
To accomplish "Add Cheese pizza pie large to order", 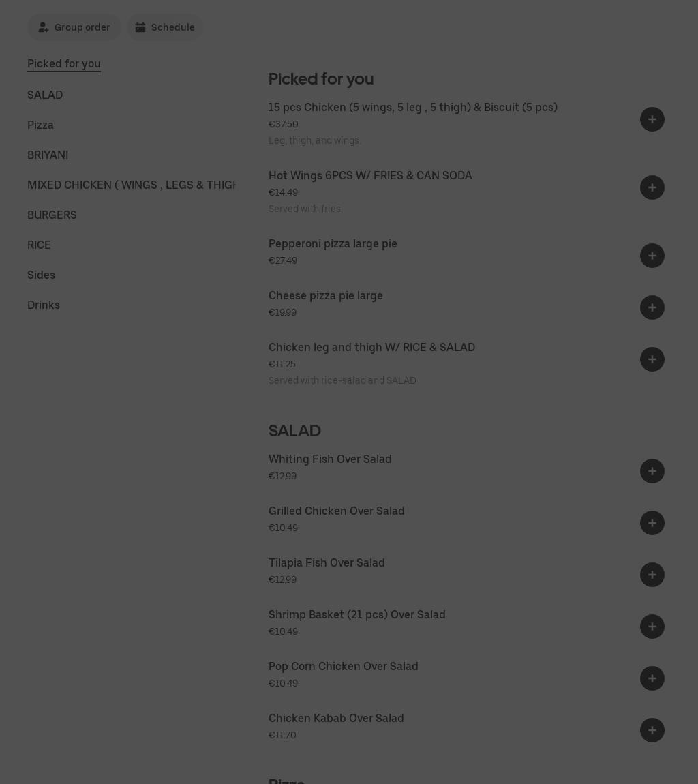I will 652,307.
